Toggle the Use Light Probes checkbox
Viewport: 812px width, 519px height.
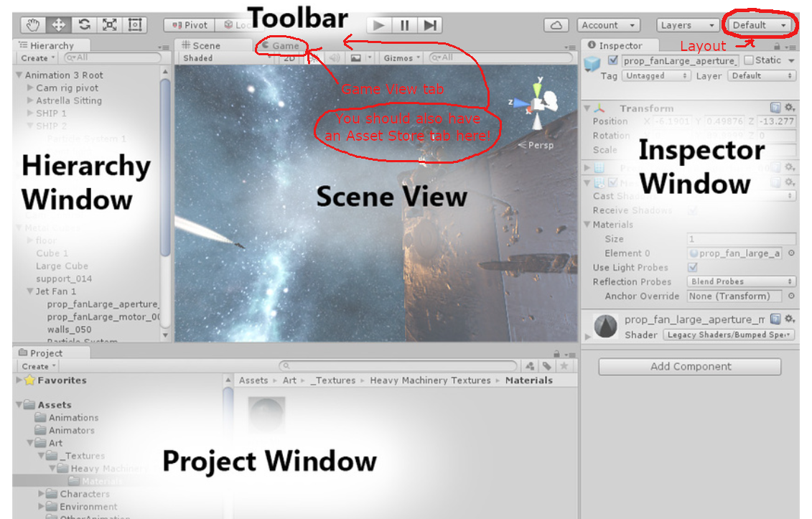tap(692, 267)
